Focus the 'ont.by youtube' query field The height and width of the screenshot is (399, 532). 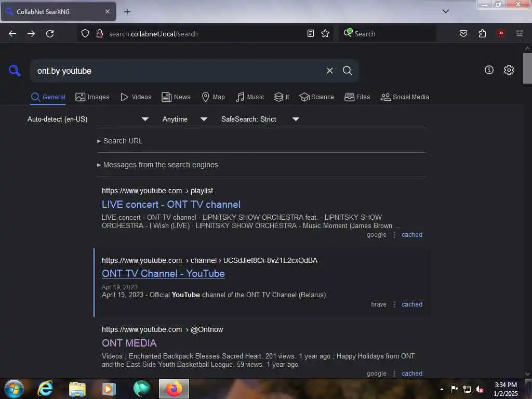[177, 71]
